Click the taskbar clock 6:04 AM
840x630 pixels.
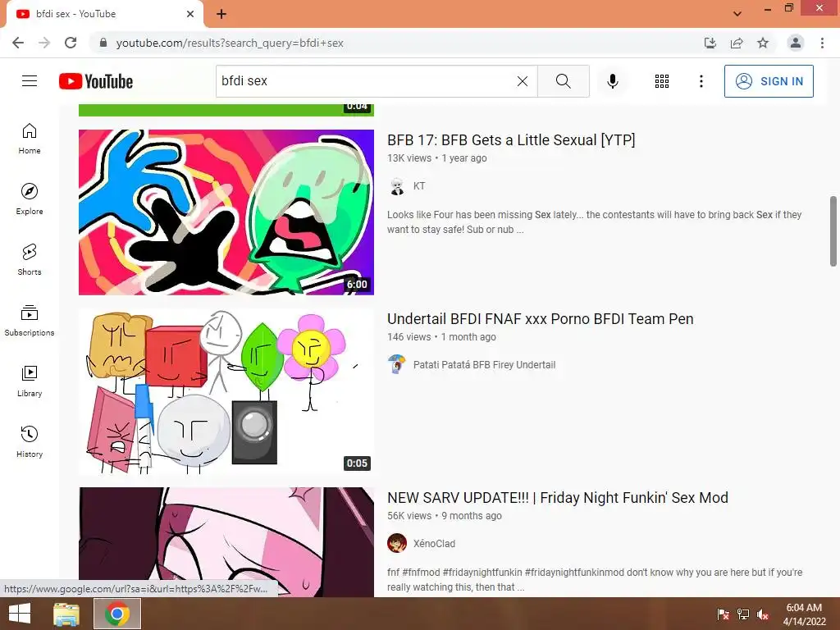(804, 614)
